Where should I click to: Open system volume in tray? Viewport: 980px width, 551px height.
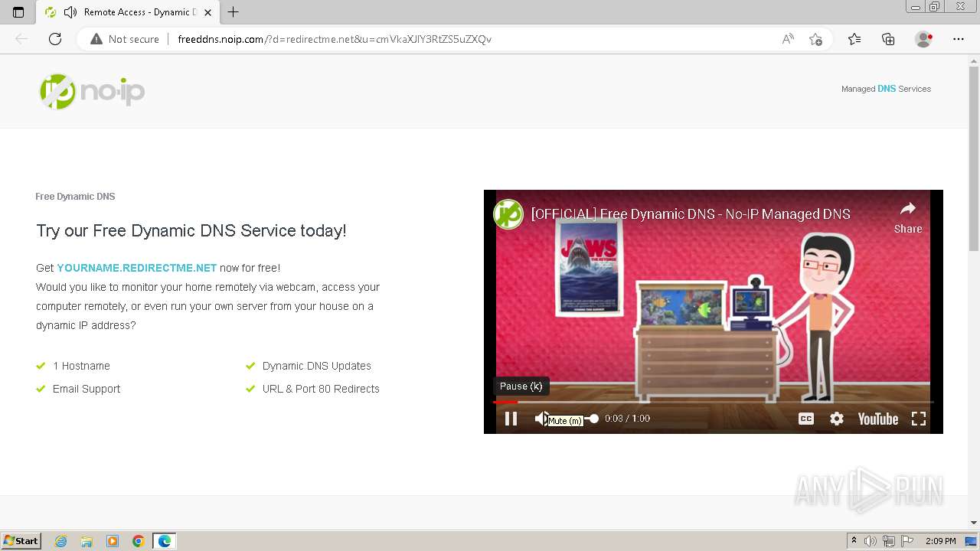click(x=871, y=541)
